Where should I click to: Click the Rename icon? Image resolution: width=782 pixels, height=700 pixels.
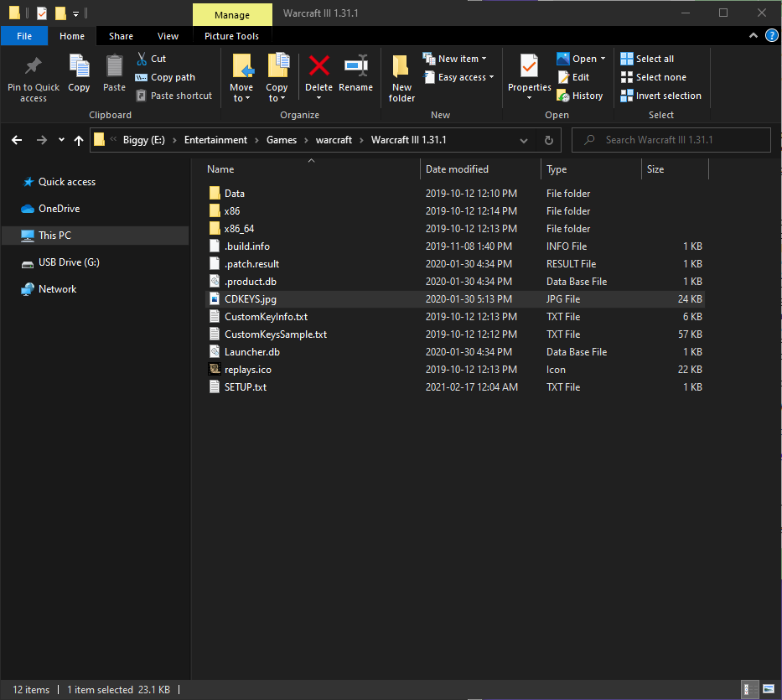(x=356, y=66)
